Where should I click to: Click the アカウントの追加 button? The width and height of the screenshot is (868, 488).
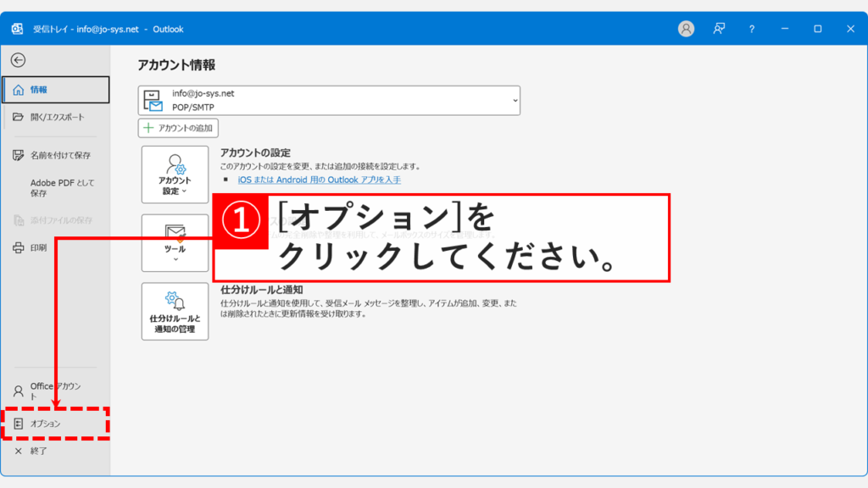[180, 128]
